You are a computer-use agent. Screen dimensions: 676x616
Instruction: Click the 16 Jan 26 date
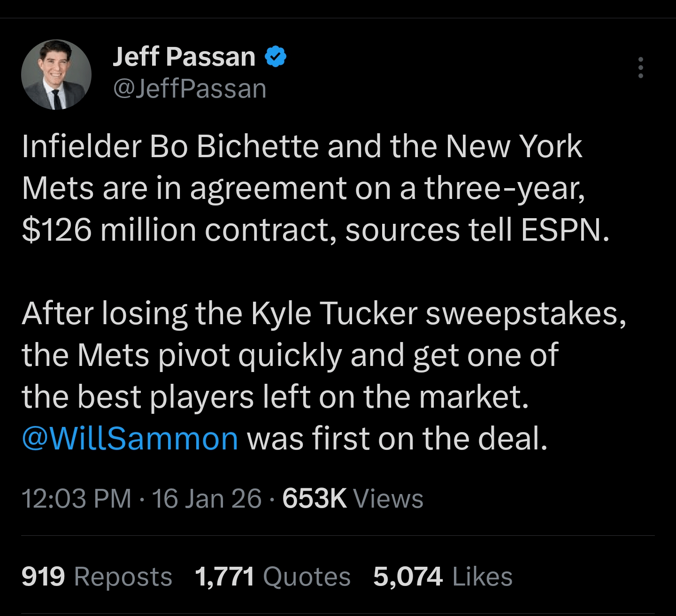pyautogui.click(x=207, y=498)
